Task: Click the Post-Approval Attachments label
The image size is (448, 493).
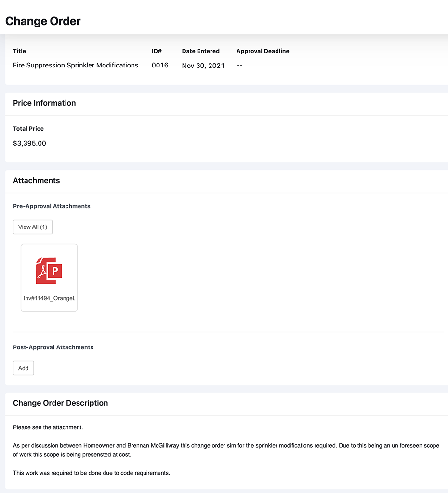Action: click(x=53, y=347)
